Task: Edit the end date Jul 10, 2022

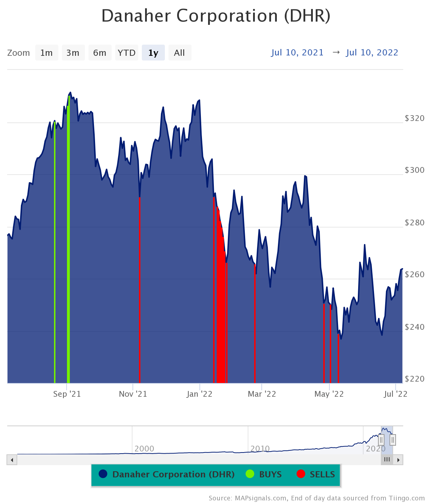Action: pos(372,53)
